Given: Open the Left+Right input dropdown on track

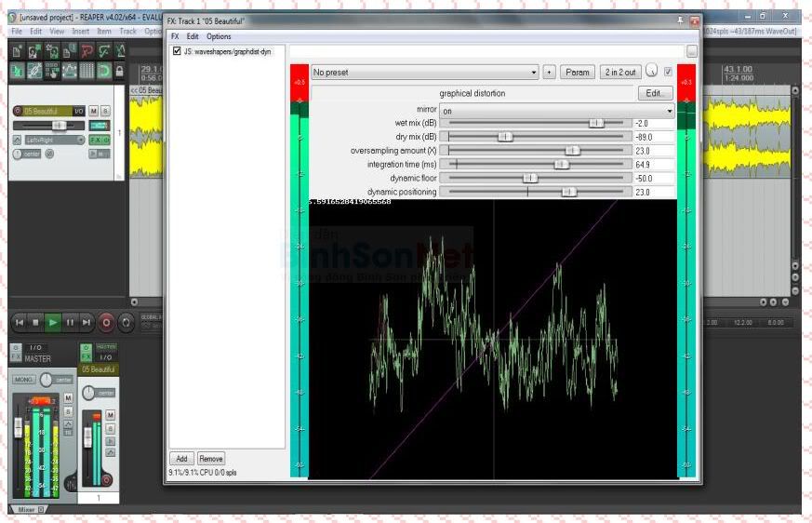Looking at the screenshot, I should pos(52,140).
